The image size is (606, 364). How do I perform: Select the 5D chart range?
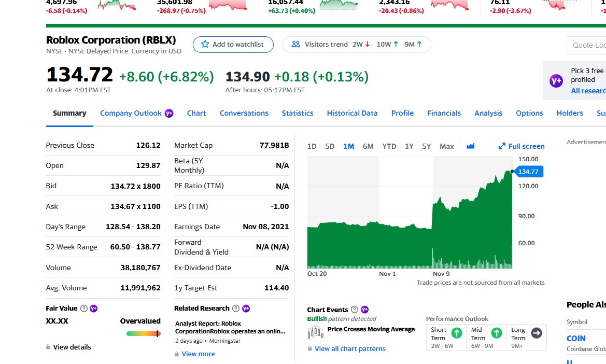click(330, 146)
